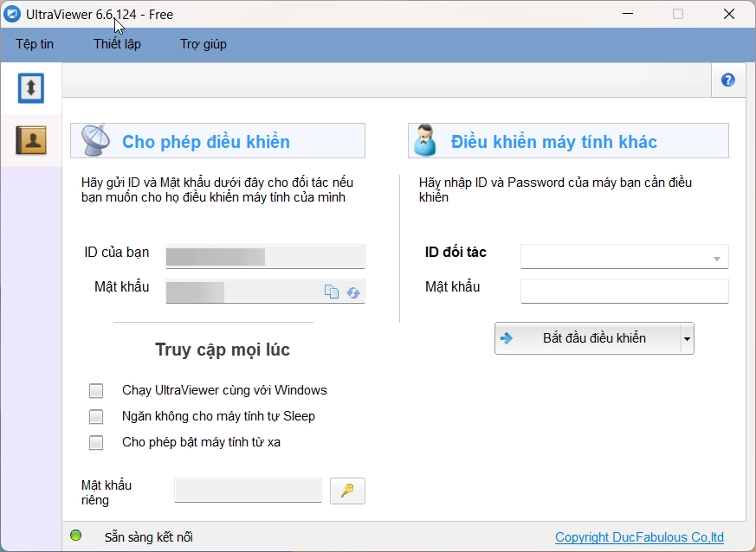This screenshot has width=756, height=552.
Task: Open the contacts address book icon
Action: point(31,140)
